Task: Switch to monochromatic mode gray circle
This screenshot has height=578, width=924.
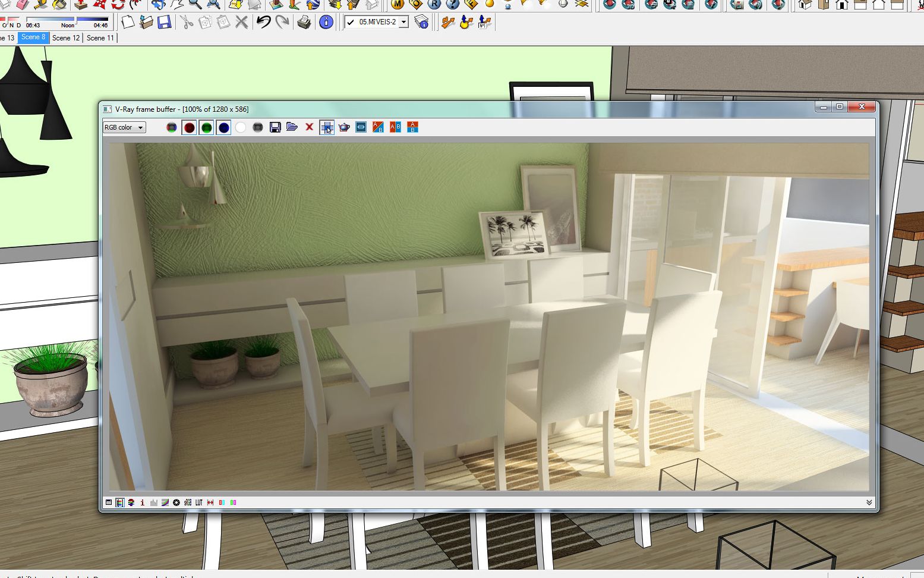Action: [x=258, y=127]
